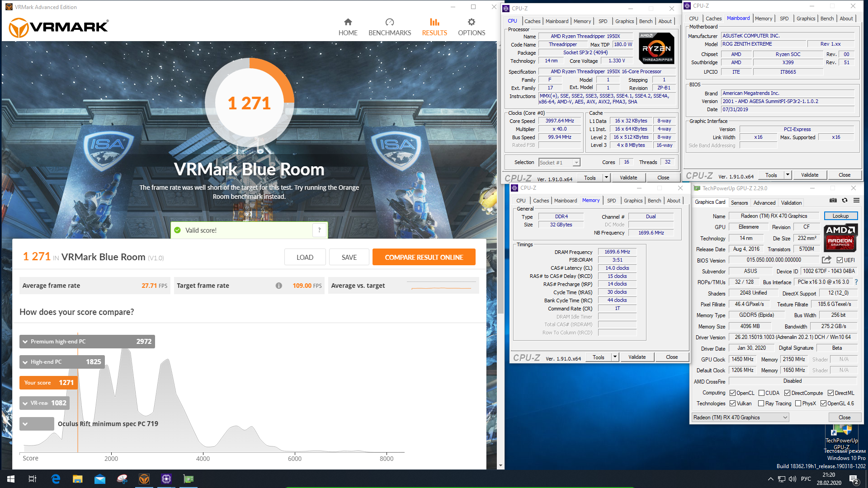Screen dimensions: 868x488
Task: Toggle the DirectCompute checkbox
Action: coord(788,393)
